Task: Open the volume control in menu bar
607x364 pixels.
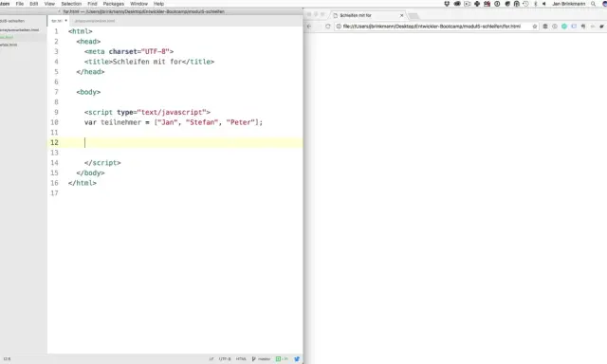Action: (543, 4)
